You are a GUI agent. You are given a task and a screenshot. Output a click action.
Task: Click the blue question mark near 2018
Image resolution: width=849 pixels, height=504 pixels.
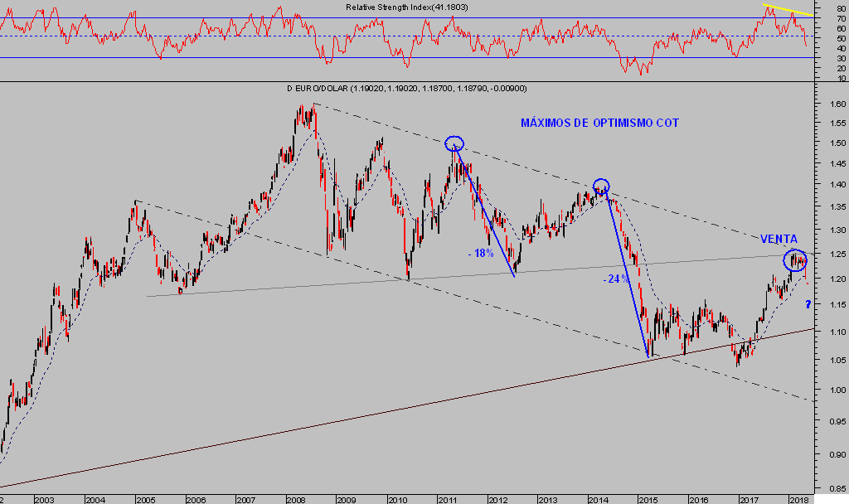click(808, 306)
